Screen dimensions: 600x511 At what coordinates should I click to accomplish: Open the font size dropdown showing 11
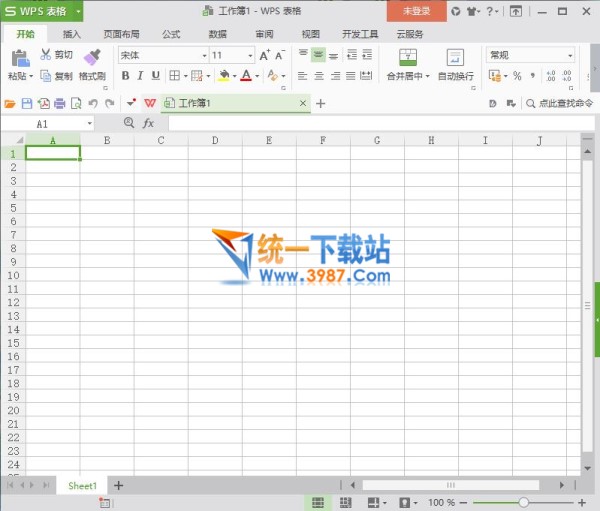point(249,56)
